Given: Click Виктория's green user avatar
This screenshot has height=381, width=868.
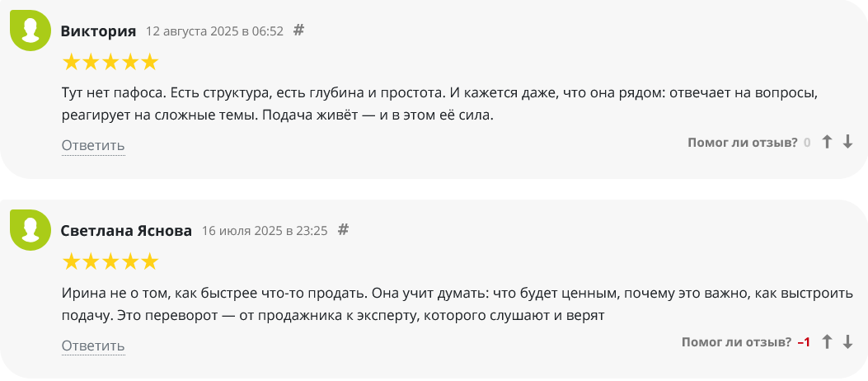Looking at the screenshot, I should (x=30, y=31).
